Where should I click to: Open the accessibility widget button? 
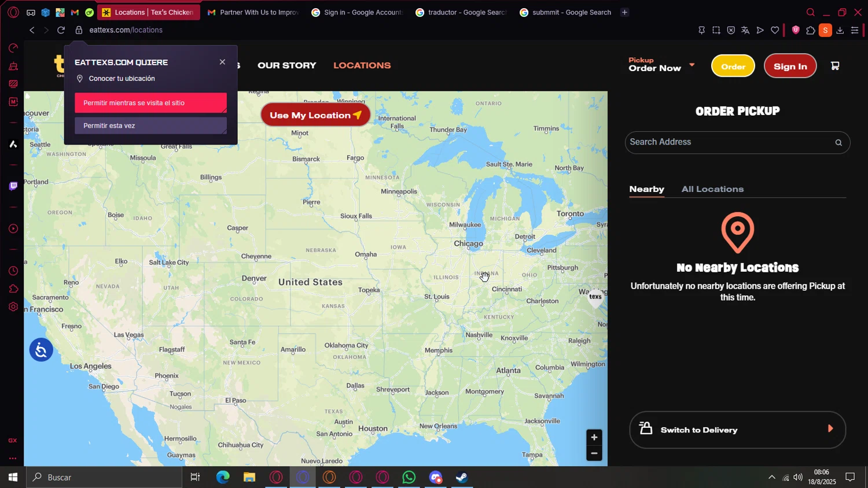(x=41, y=350)
